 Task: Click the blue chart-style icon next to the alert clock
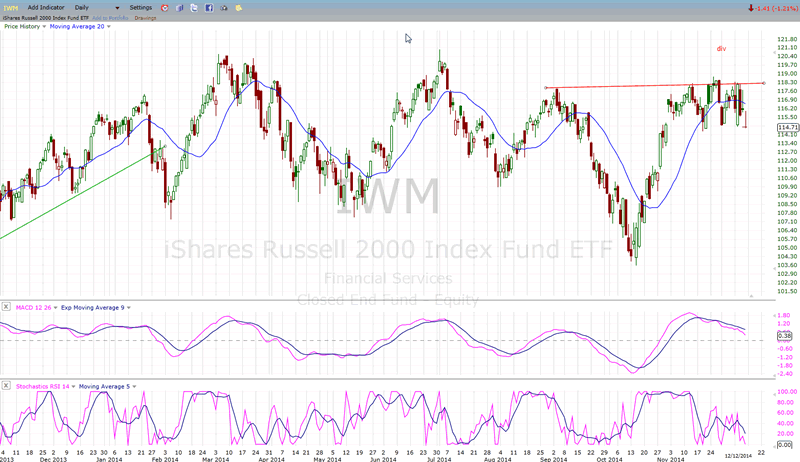(x=179, y=8)
